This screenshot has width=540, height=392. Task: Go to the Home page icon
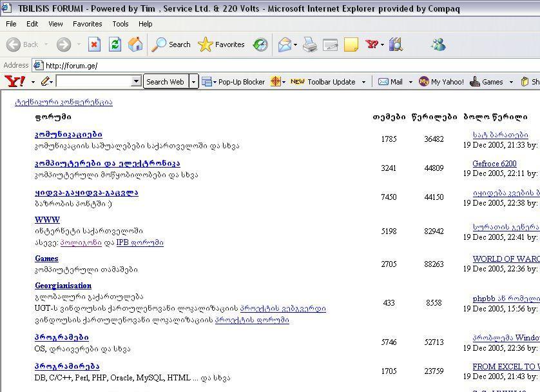(135, 44)
